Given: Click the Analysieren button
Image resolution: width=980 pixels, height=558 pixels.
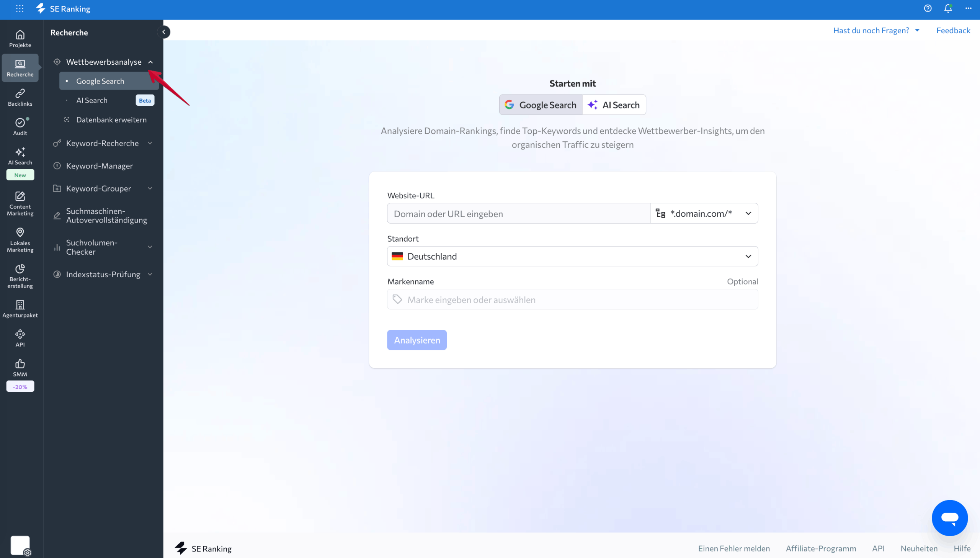Looking at the screenshot, I should (x=416, y=340).
